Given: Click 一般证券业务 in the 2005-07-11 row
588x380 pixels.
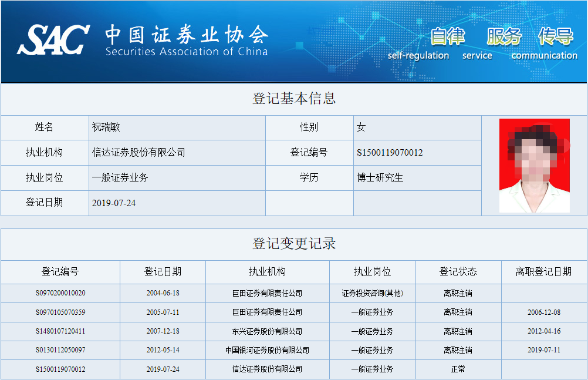Looking at the screenshot, I should pos(373,312).
